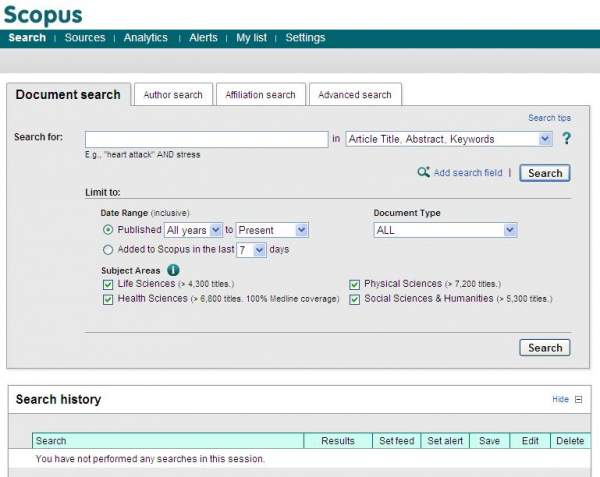Open the Alerts menu item
The width and height of the screenshot is (600, 477).
pos(203,37)
